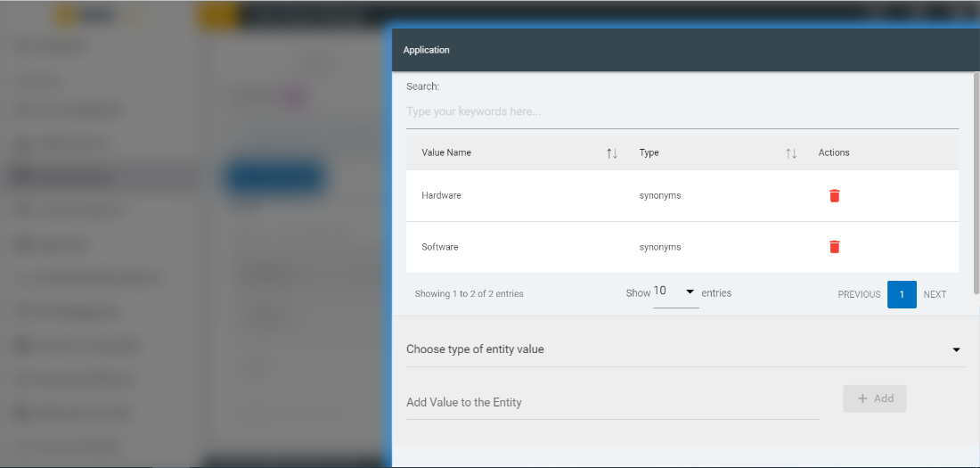Select page 1 in the pagination
This screenshot has height=468, width=980.
902,294
